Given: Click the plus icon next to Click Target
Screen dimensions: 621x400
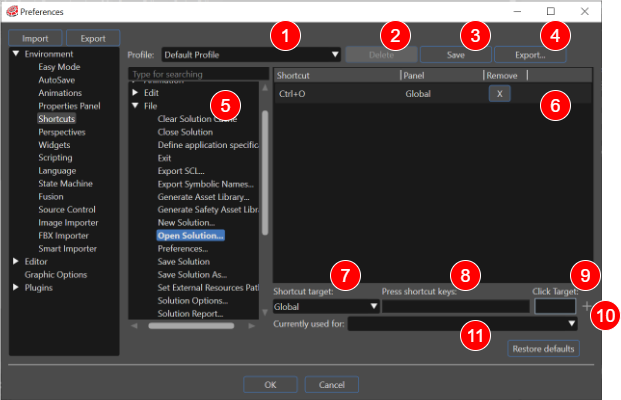Looking at the screenshot, I should 587,306.
